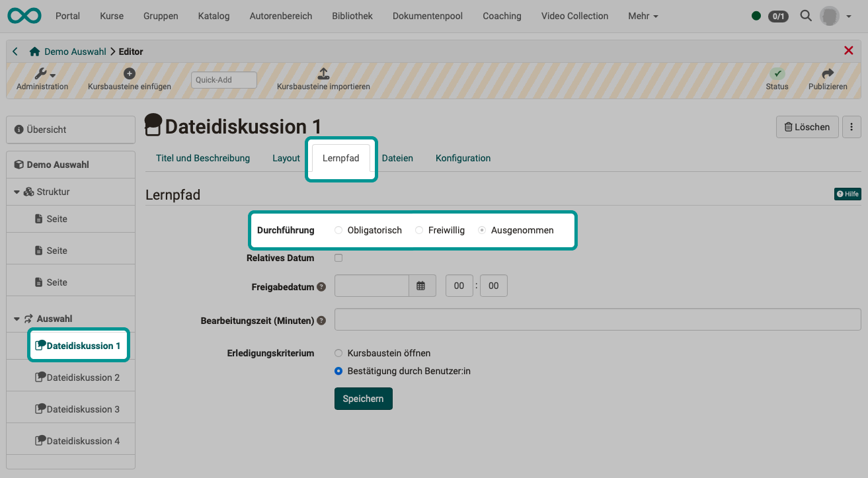Click the Bearbeitungszeit minutes input field
Image resolution: width=868 pixels, height=478 pixels.
pos(595,320)
